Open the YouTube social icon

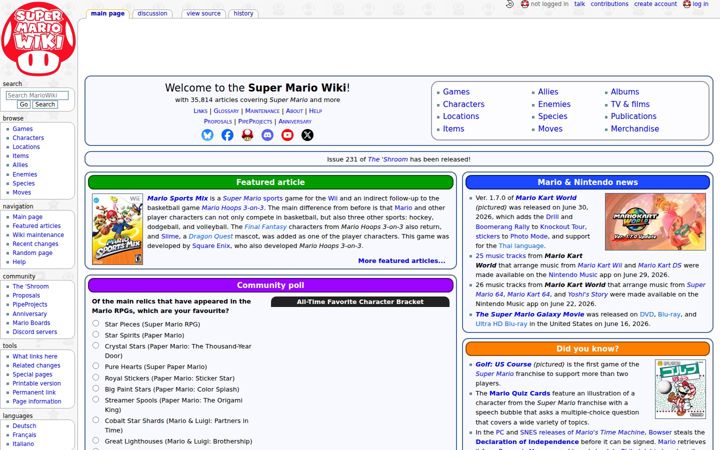click(287, 135)
